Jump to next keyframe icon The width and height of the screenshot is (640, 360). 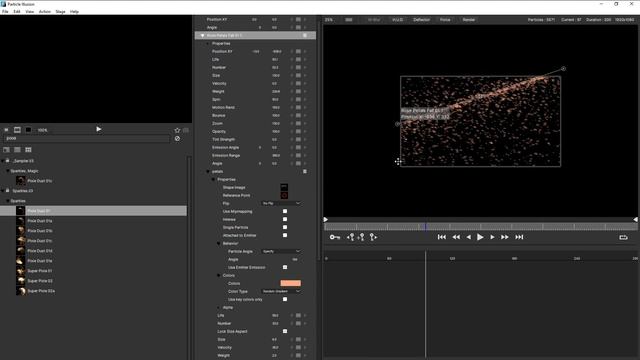(x=373, y=237)
